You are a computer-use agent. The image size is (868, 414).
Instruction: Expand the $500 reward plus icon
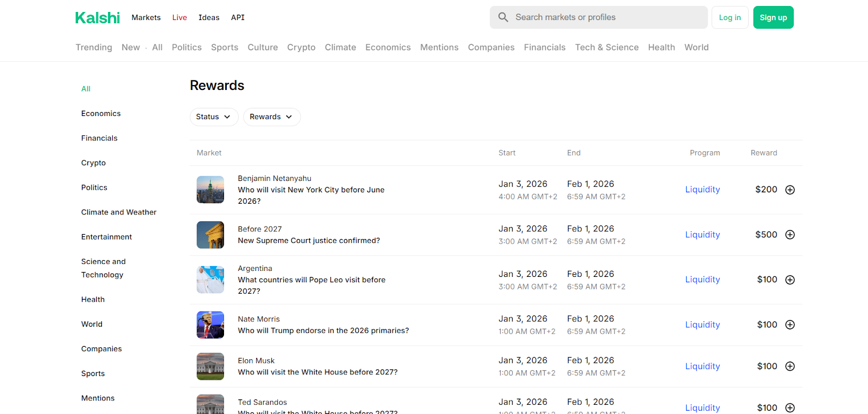(x=790, y=235)
